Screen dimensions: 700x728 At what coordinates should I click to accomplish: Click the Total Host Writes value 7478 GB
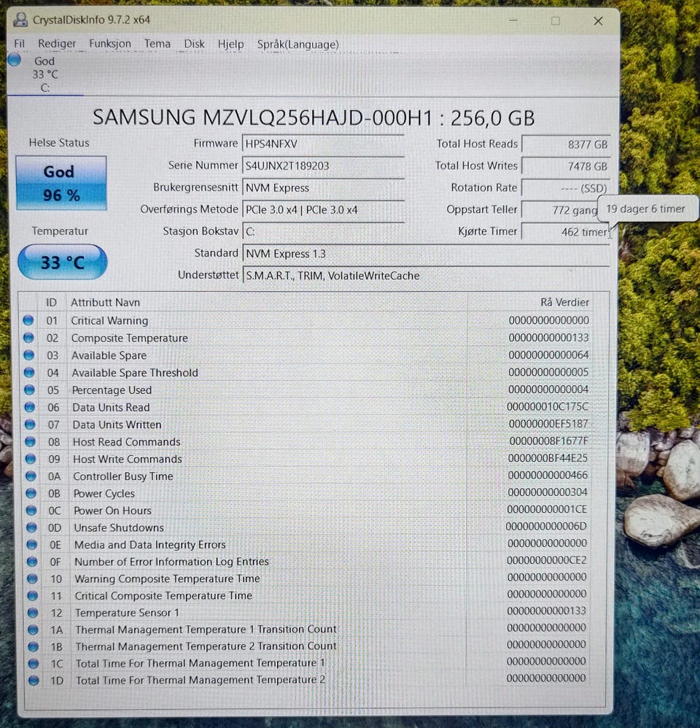566,166
